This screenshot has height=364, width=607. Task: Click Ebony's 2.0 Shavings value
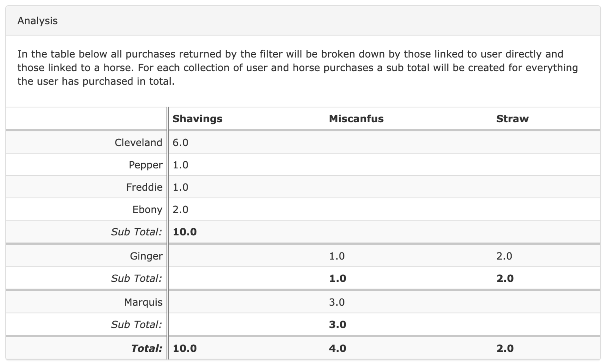(x=180, y=210)
